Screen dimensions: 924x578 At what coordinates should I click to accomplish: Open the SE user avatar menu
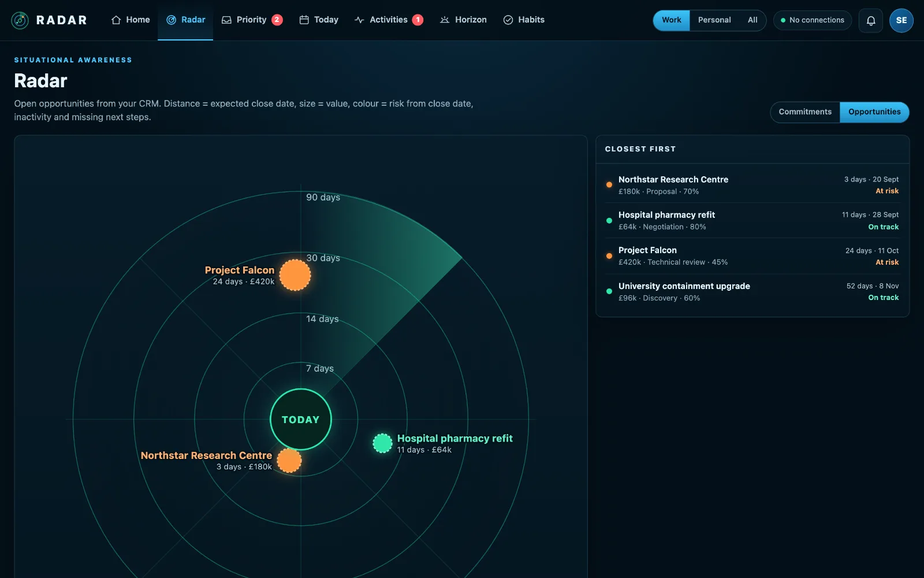pos(901,20)
